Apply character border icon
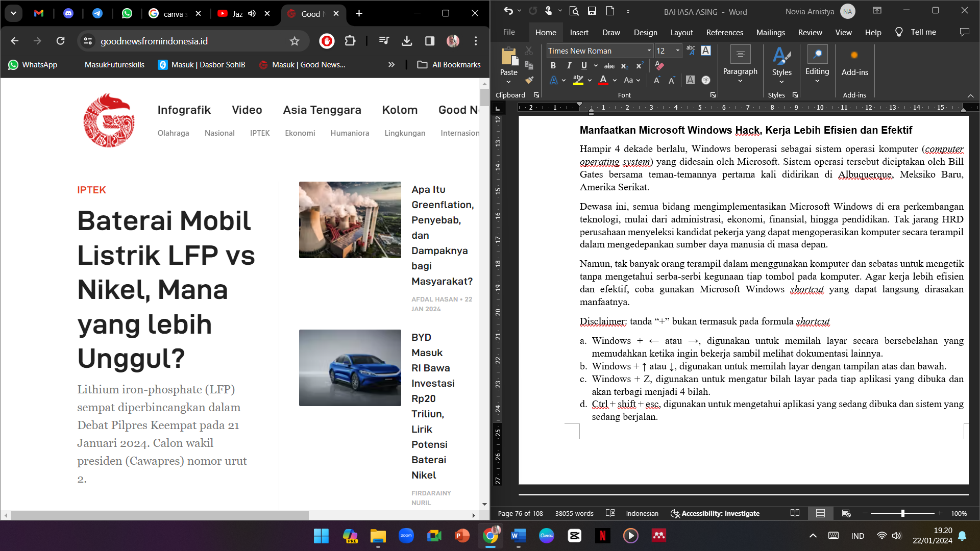 tap(706, 50)
